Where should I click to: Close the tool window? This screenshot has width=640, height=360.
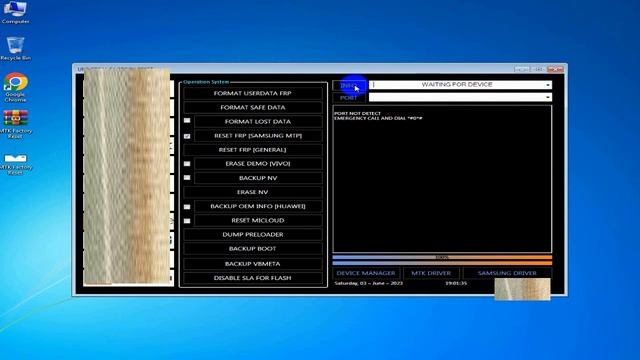pyautogui.click(x=555, y=69)
